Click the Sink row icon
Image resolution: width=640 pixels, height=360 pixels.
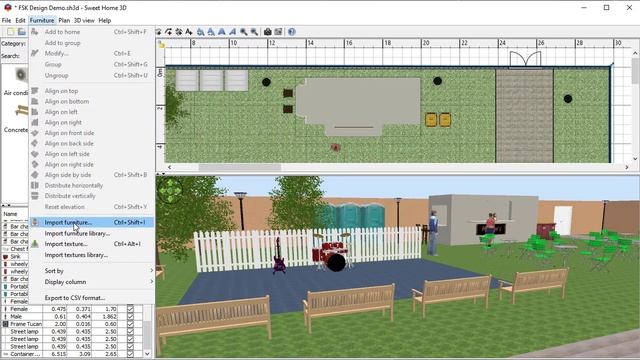click(x=5, y=257)
